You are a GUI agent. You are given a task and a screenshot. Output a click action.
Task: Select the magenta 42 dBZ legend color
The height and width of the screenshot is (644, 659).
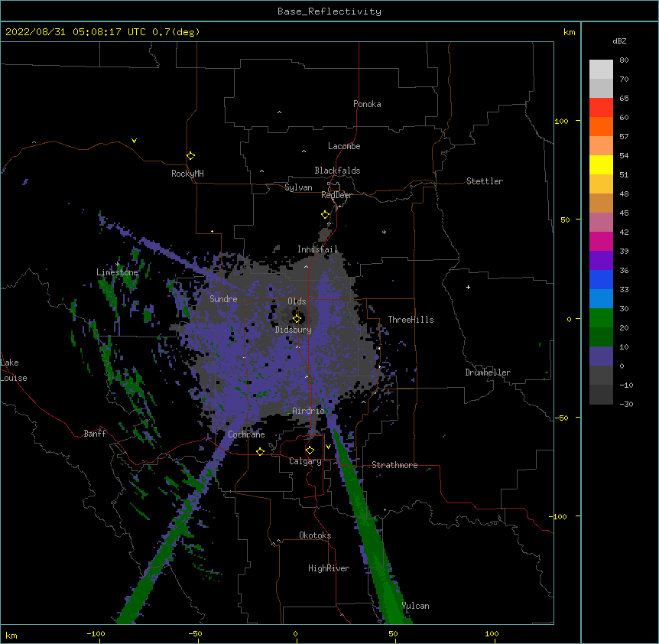[x=601, y=241]
